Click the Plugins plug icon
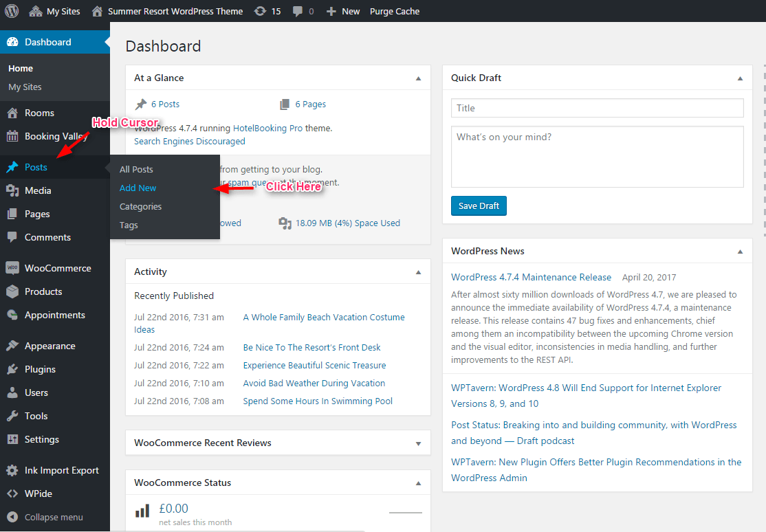 coord(12,369)
